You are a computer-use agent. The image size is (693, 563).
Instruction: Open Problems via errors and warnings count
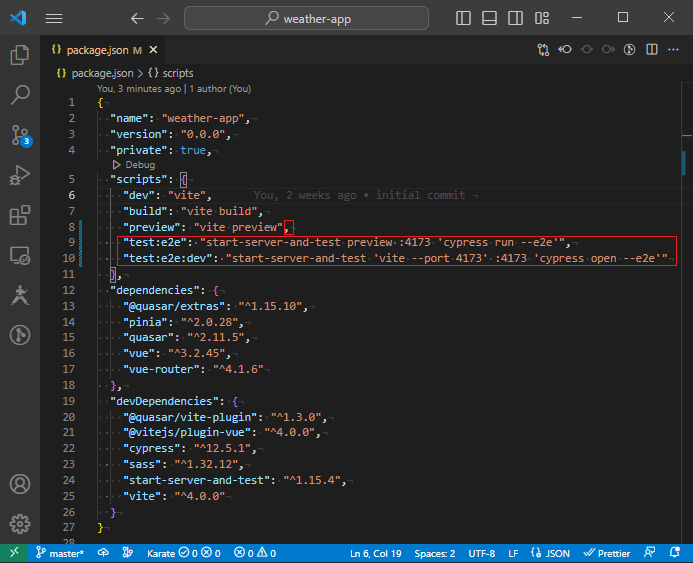point(255,553)
